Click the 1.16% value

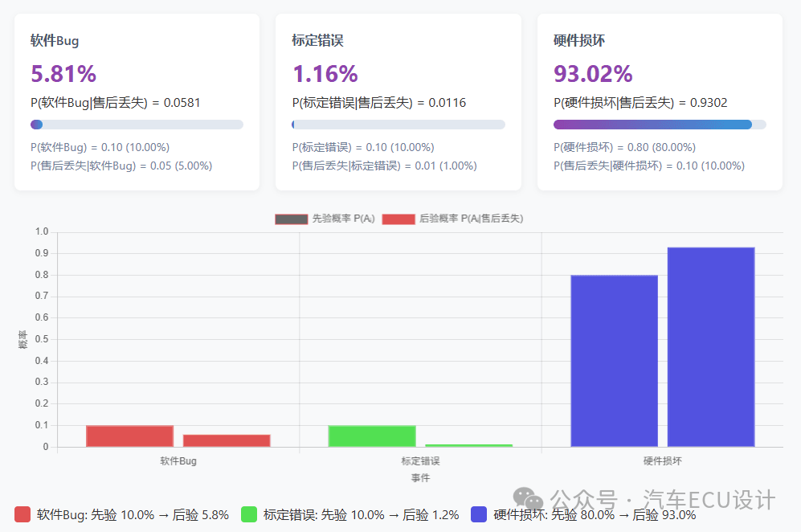tap(325, 74)
